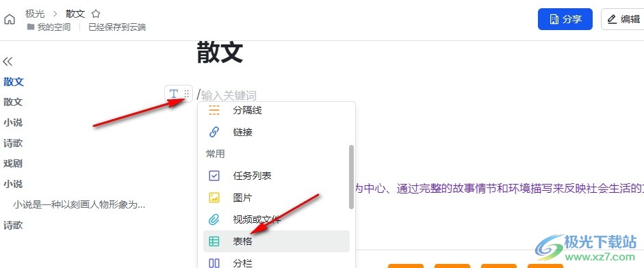The height and width of the screenshot is (268, 644).
Task: Go to the home page icon
Action: coord(10,19)
